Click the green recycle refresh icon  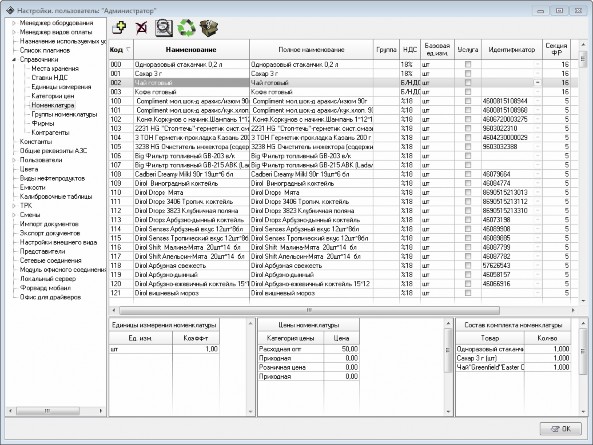click(186, 28)
